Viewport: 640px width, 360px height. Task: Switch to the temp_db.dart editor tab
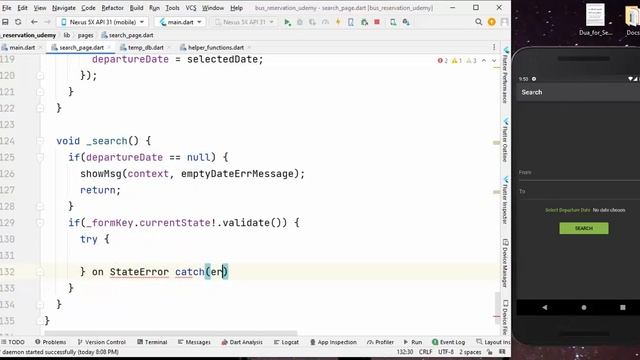[145, 47]
